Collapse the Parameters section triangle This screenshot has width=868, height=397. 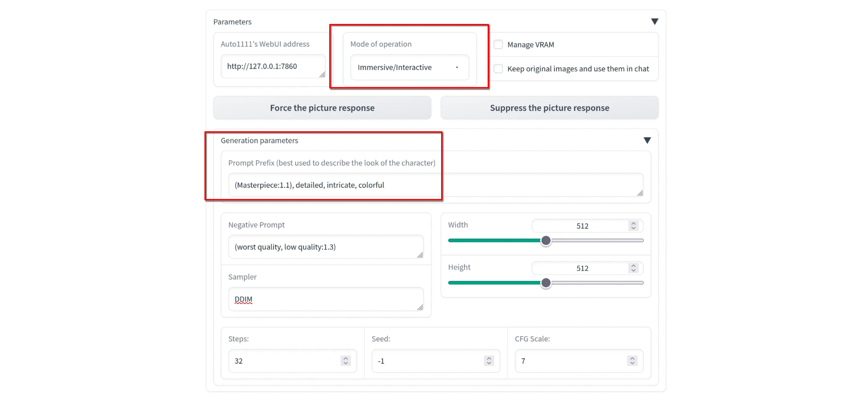point(654,22)
